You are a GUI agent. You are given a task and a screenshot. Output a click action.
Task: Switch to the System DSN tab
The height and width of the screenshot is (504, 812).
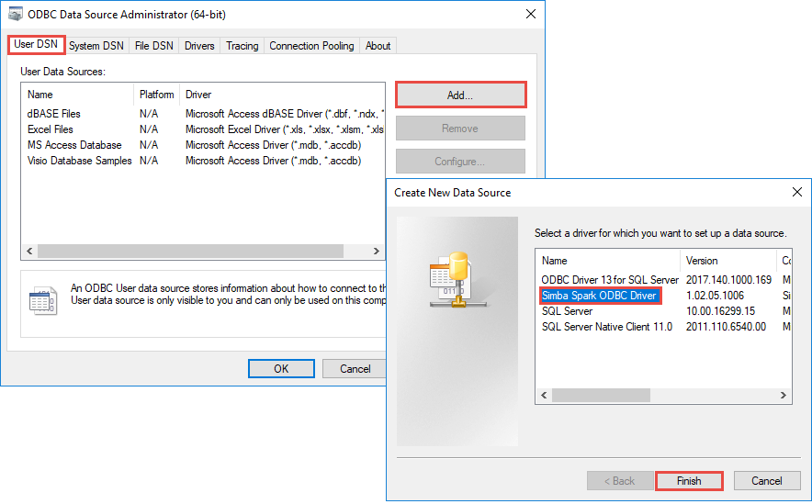pyautogui.click(x=96, y=46)
